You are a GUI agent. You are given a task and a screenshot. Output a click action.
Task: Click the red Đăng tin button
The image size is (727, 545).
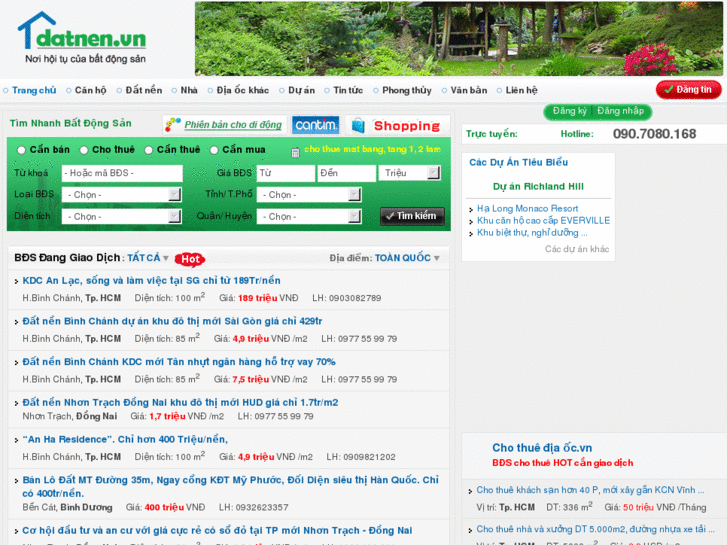coord(689,90)
